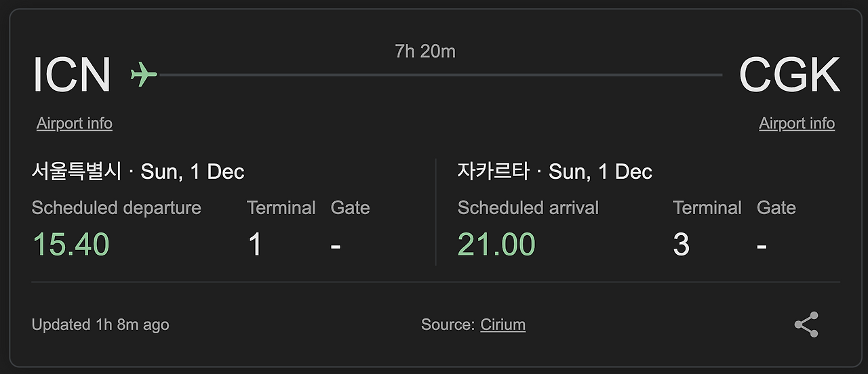Viewport: 868px width, 374px height.
Task: Open the Cirium source link
Action: 502,325
